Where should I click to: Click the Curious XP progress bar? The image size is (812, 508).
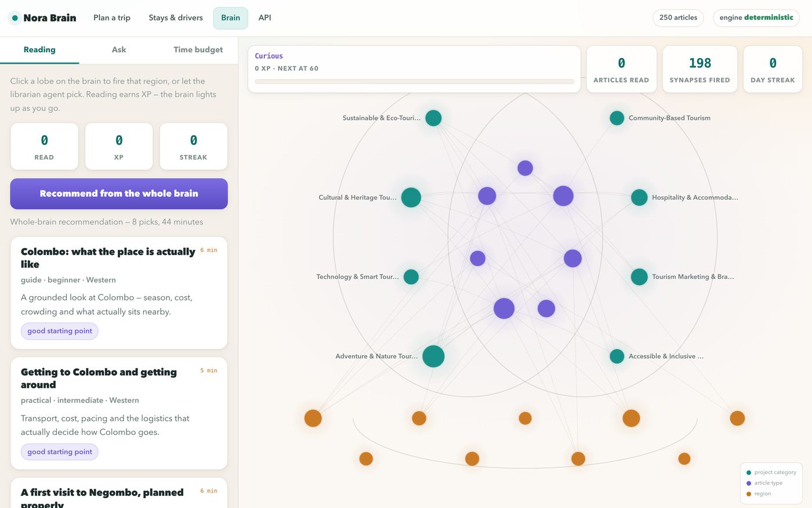click(x=414, y=82)
